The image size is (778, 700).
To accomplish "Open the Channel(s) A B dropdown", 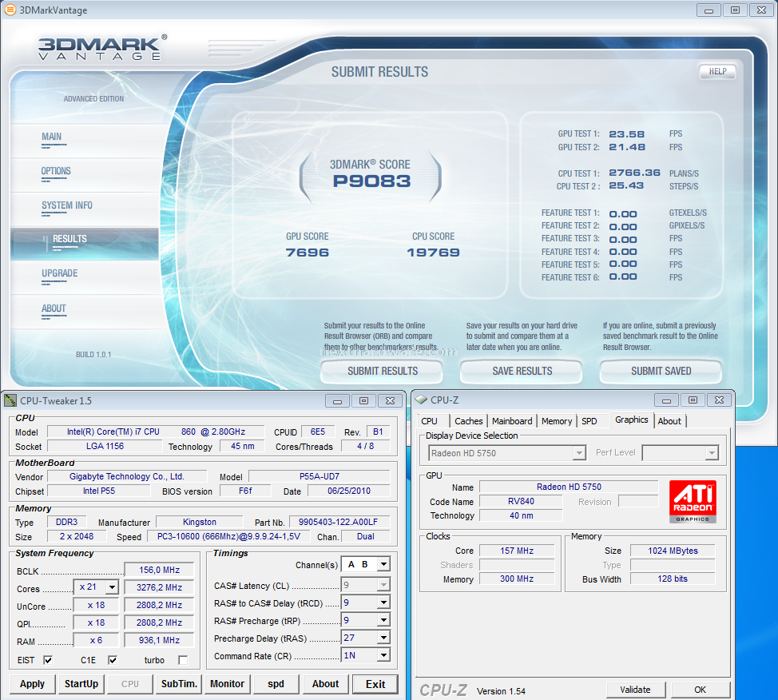I will [x=383, y=564].
